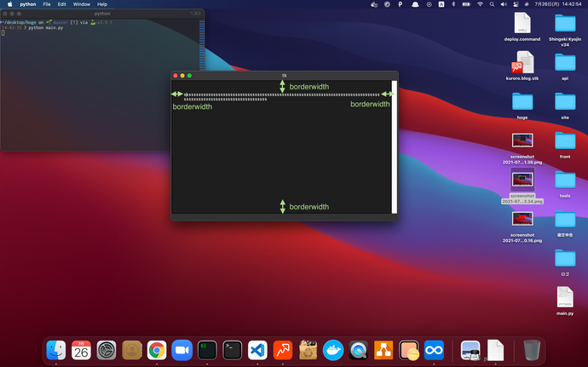Launch System Preferences from the Dock

(107, 350)
